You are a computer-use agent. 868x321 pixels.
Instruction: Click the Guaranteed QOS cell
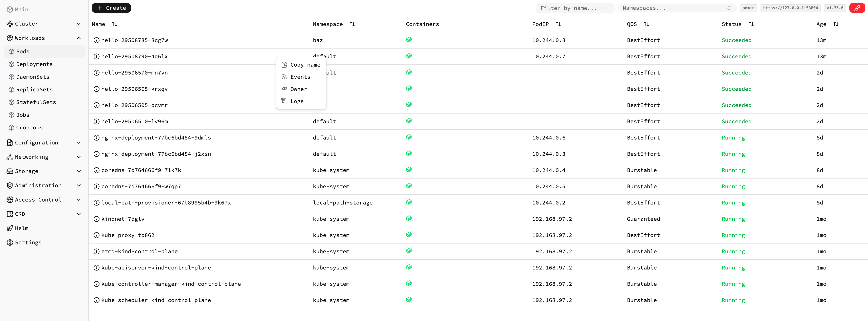pos(643,219)
